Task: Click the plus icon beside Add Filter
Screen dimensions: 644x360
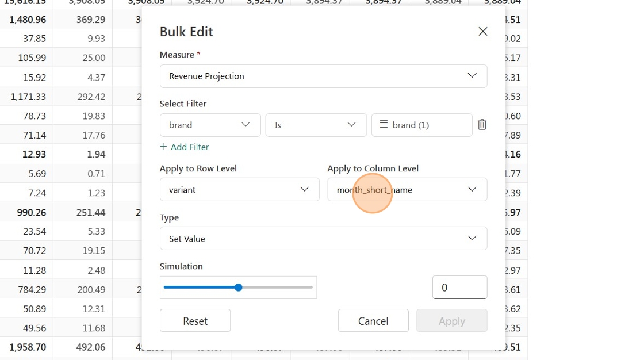Action: coord(163,147)
